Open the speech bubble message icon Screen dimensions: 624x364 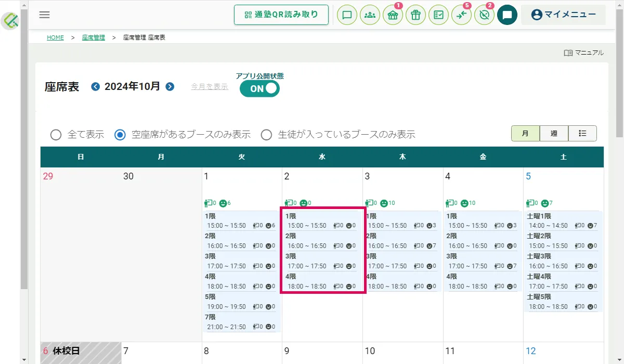coord(347,15)
